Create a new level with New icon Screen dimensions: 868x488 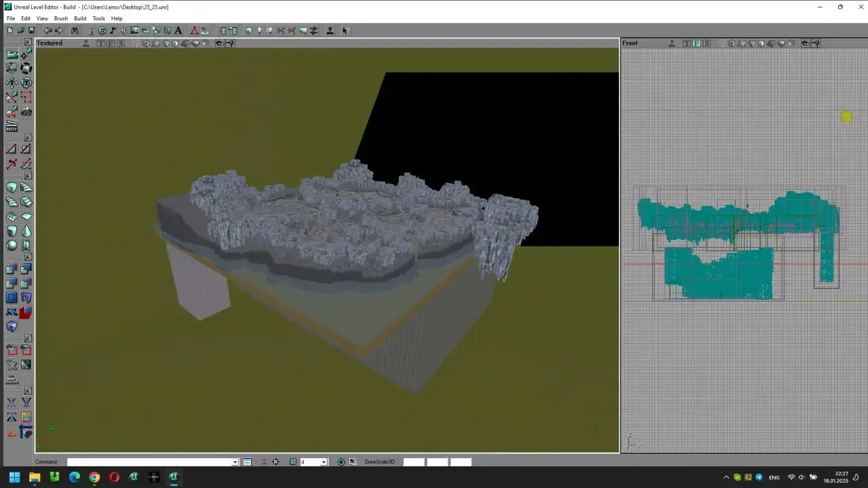point(10,30)
